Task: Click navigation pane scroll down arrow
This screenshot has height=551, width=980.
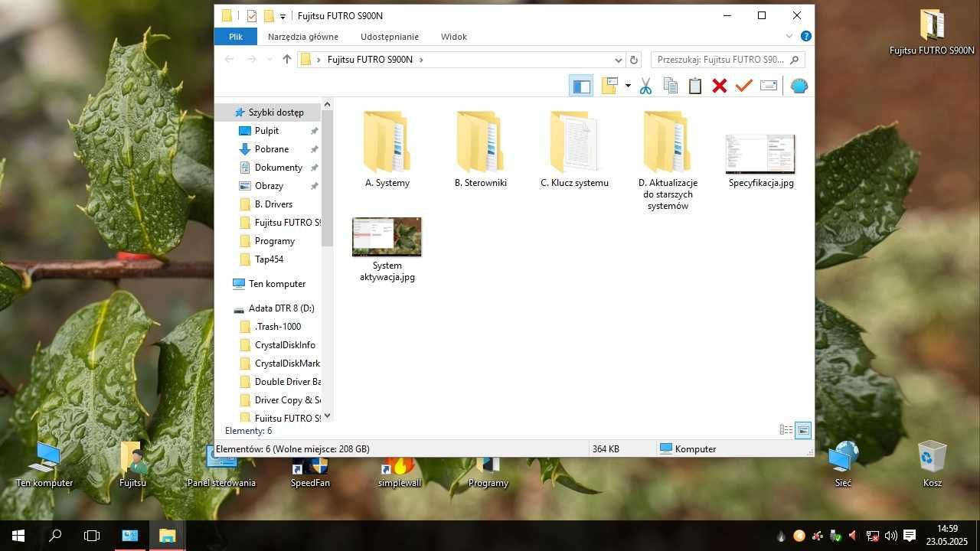Action: point(328,416)
